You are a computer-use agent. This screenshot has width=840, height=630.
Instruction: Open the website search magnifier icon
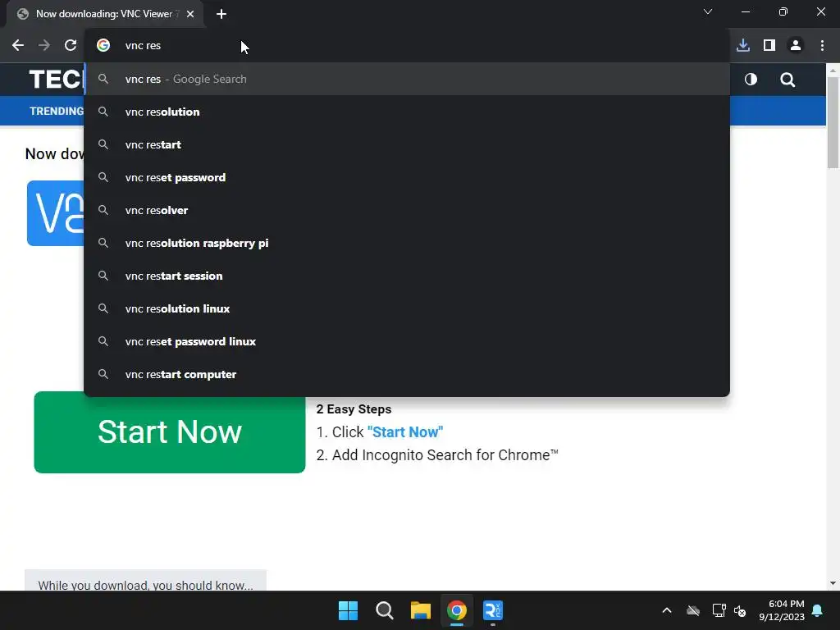coord(787,80)
